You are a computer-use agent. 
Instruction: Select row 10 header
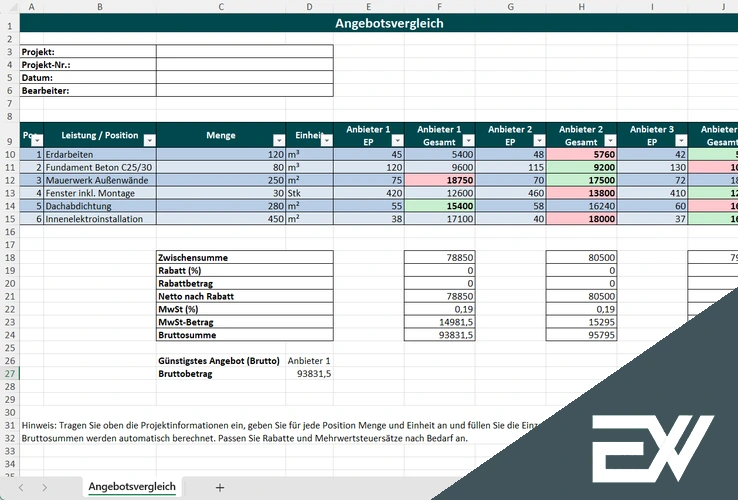pyautogui.click(x=10, y=154)
